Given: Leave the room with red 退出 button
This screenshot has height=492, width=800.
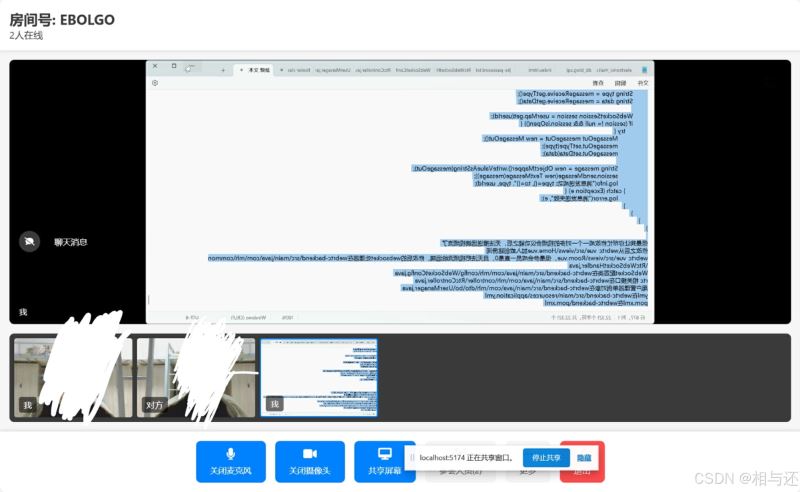Looking at the screenshot, I should pos(582,461).
